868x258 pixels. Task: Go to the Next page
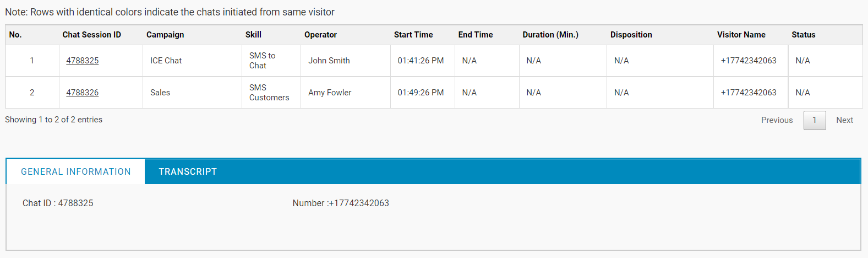coord(844,120)
